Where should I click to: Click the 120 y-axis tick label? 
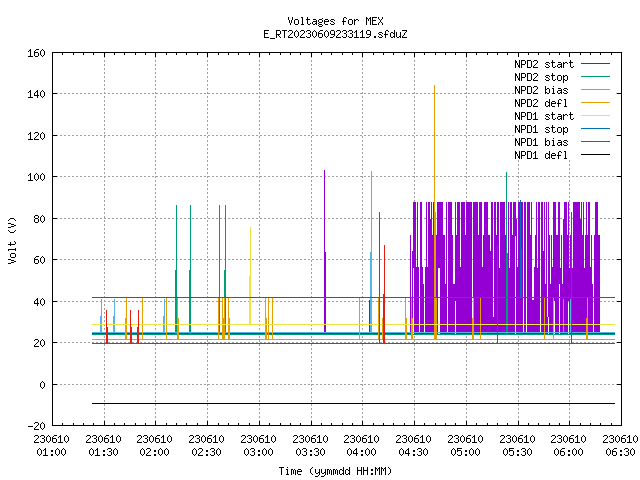click(36, 136)
